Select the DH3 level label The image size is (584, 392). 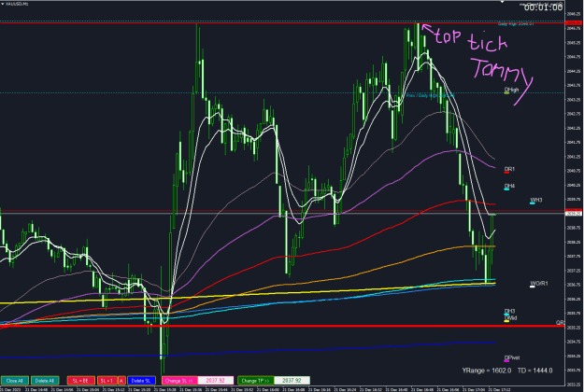pos(509,312)
